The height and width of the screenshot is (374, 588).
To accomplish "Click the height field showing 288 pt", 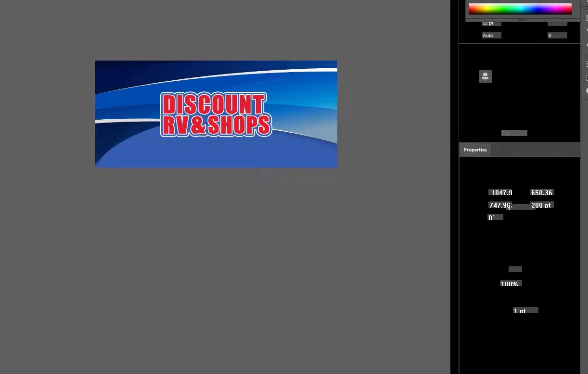I will click(x=542, y=205).
